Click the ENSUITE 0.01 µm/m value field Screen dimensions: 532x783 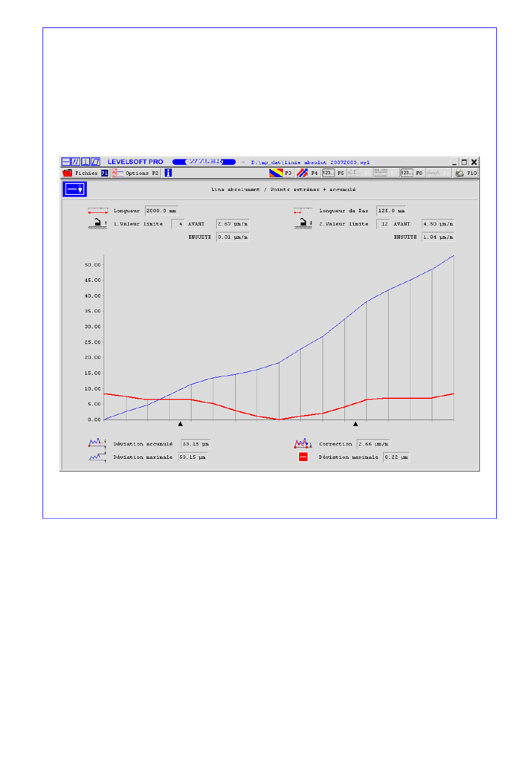pos(232,237)
